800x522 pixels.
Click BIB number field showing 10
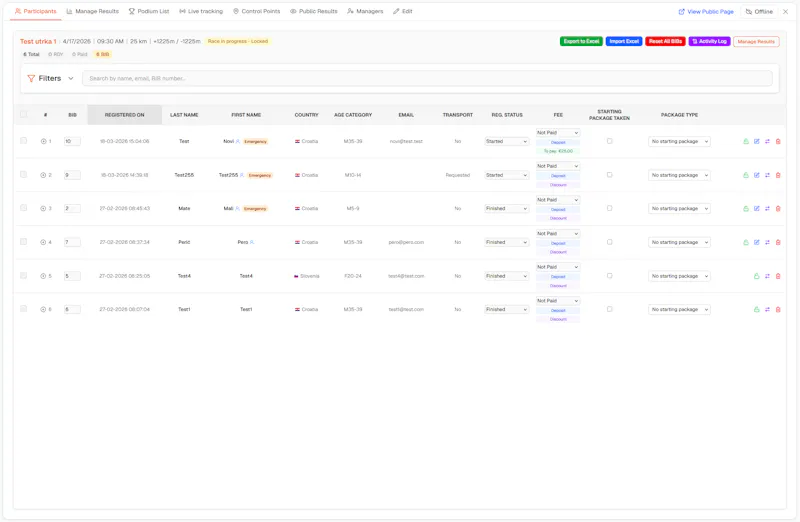tap(72, 141)
